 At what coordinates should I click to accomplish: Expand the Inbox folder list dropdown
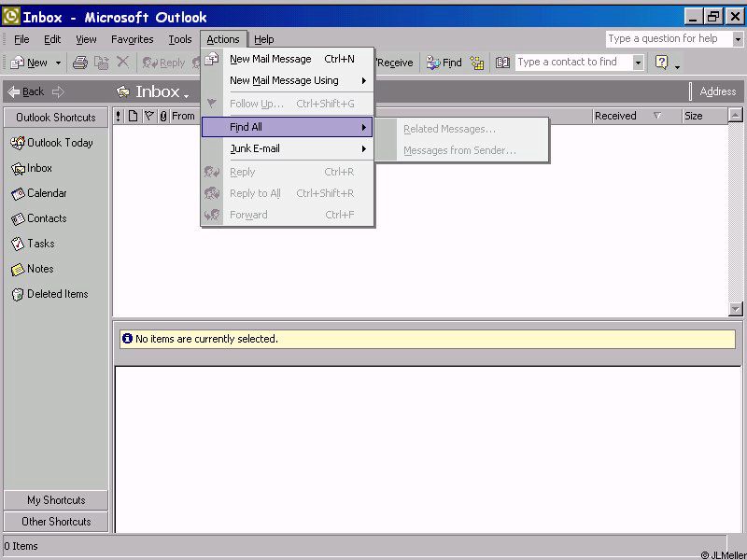click(x=186, y=96)
